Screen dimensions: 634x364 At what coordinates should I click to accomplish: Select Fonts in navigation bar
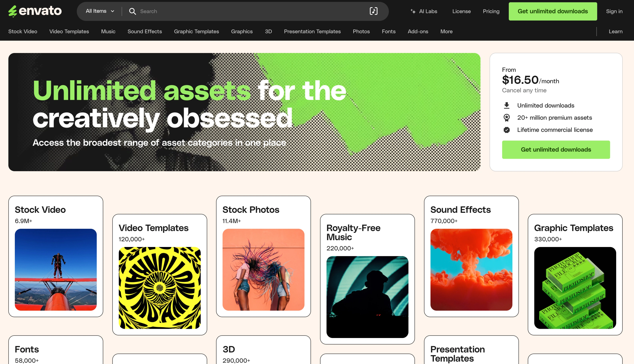pyautogui.click(x=389, y=32)
